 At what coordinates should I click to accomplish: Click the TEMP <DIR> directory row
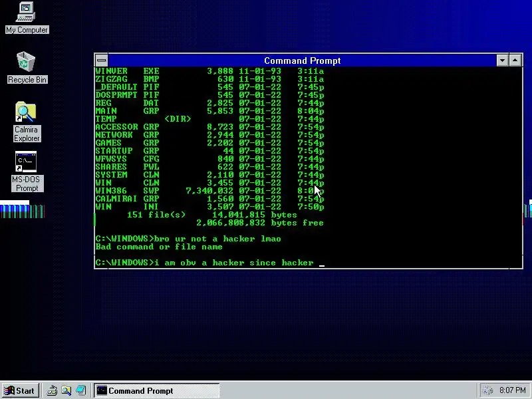(209, 119)
